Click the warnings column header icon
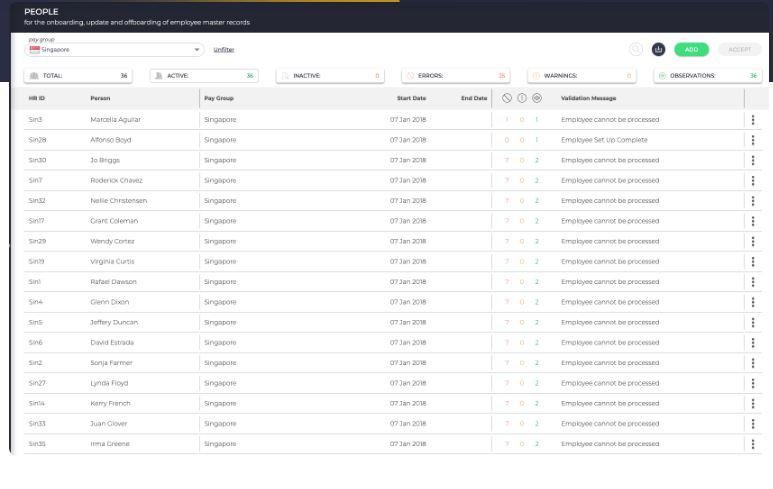The width and height of the screenshot is (773, 489). click(x=521, y=98)
